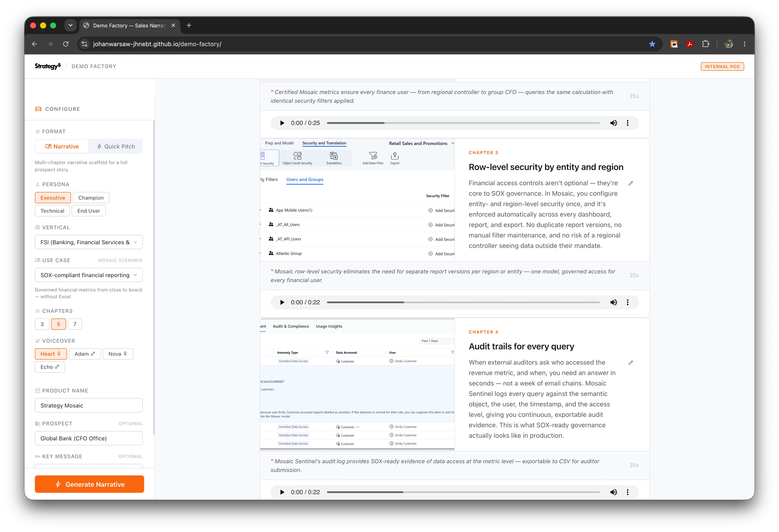Select the Echo voiceover
The height and width of the screenshot is (532, 779).
(50, 367)
